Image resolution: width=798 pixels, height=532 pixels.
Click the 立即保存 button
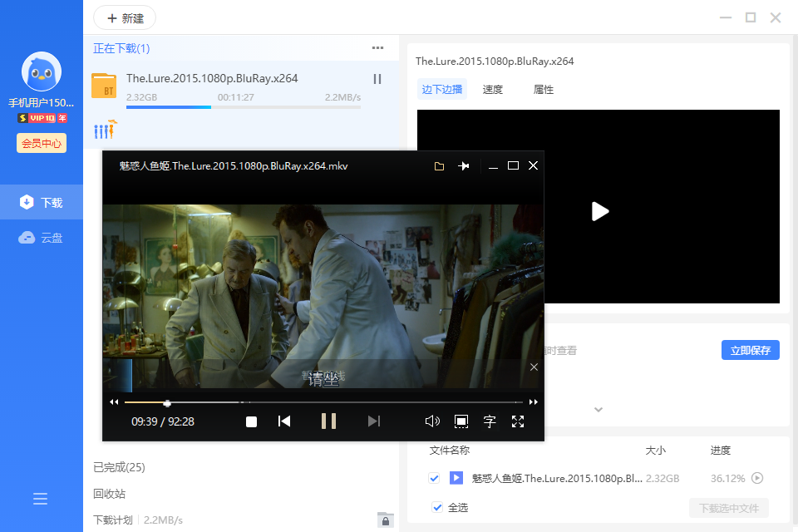(x=750, y=350)
